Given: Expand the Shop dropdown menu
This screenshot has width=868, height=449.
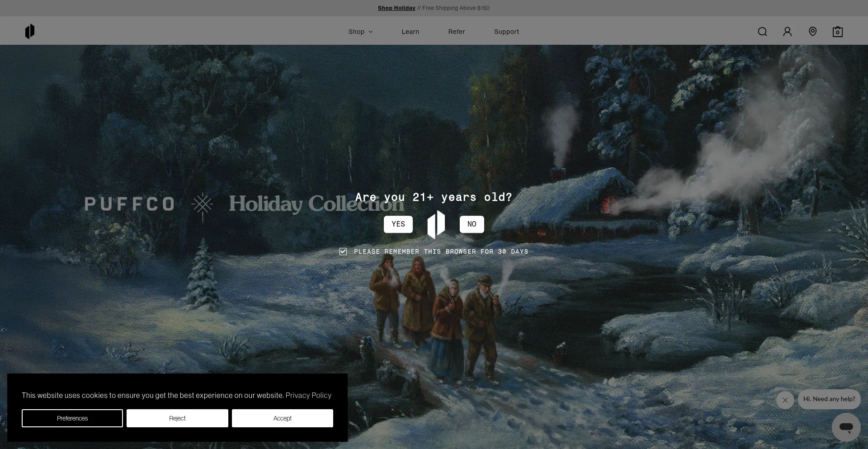Looking at the screenshot, I should coord(360,32).
